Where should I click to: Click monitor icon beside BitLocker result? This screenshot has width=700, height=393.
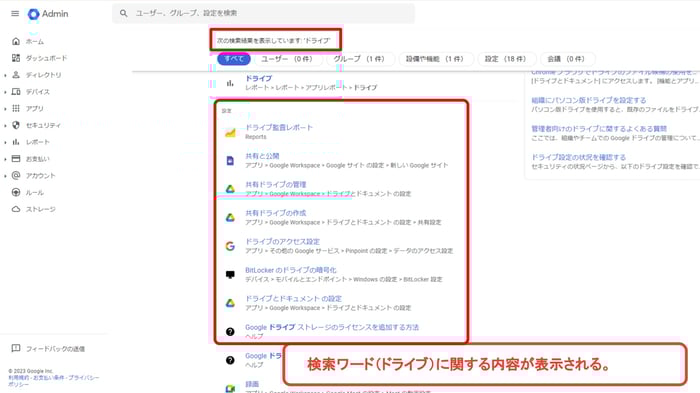click(230, 275)
